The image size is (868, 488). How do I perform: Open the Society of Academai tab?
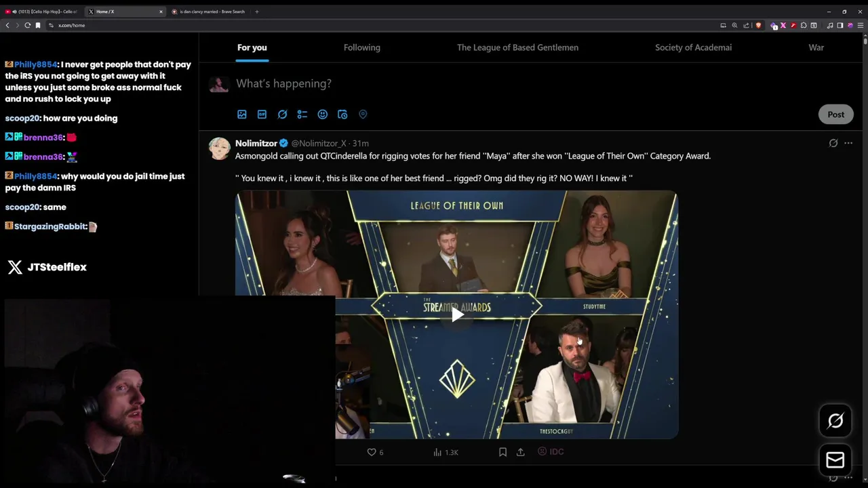(x=693, y=47)
